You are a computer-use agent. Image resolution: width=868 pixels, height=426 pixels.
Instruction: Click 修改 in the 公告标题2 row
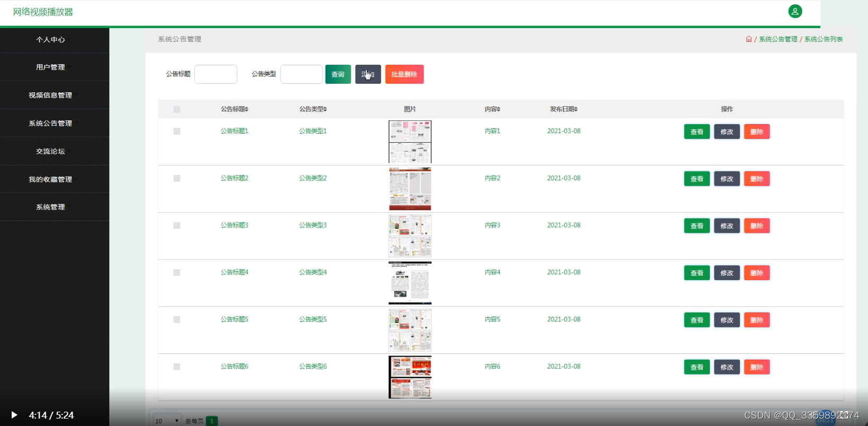pos(727,179)
